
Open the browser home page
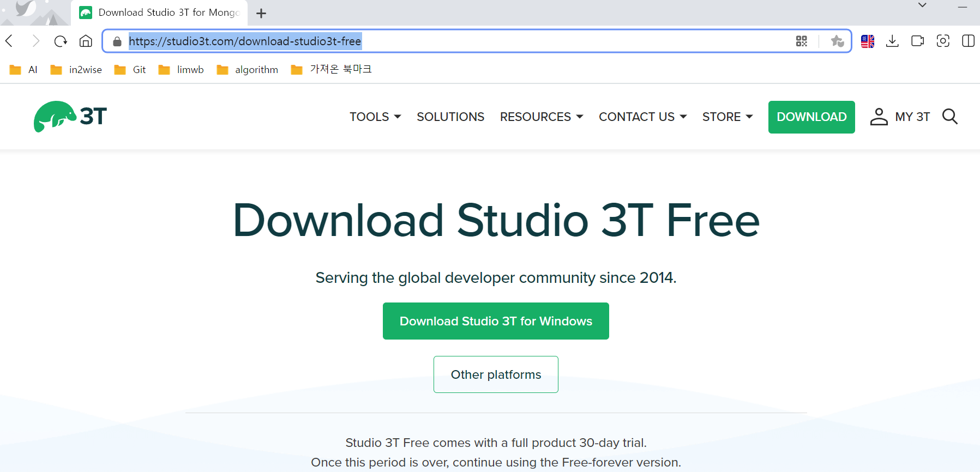(x=86, y=41)
